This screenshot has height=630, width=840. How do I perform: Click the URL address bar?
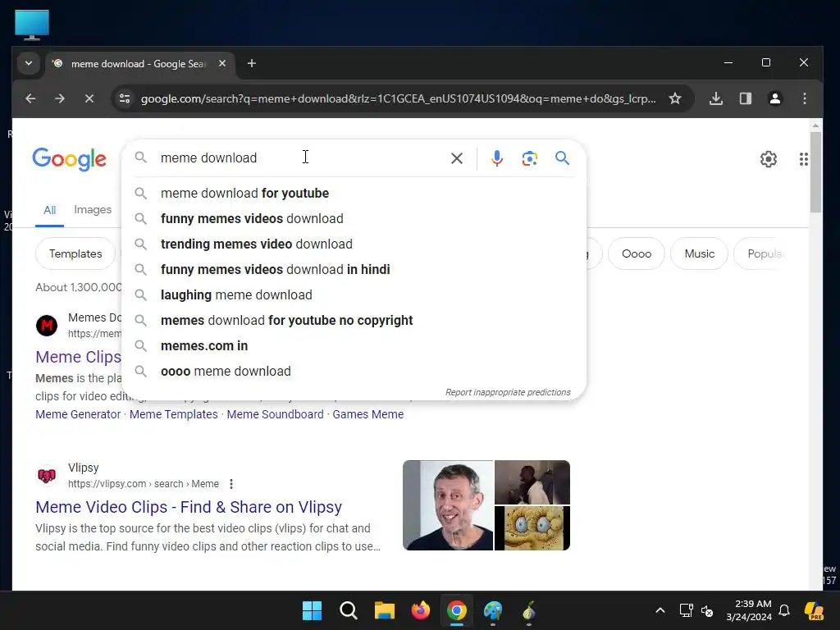398,98
